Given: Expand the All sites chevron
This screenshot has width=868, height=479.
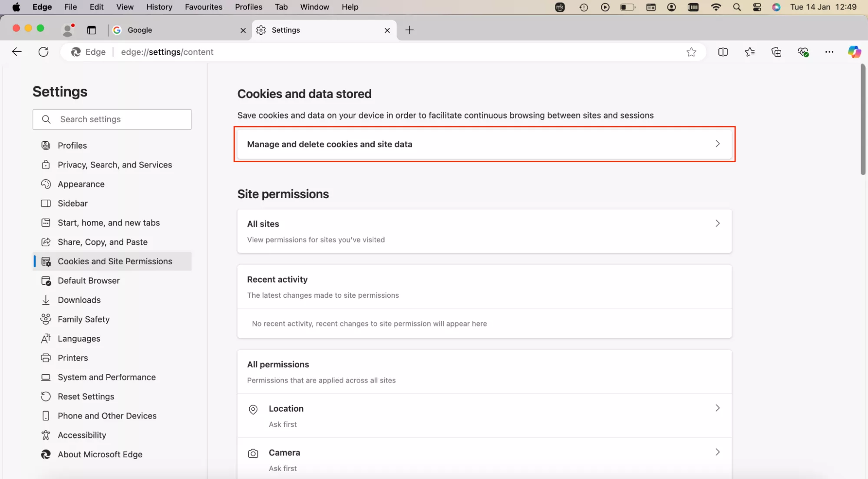Looking at the screenshot, I should pyautogui.click(x=717, y=223).
